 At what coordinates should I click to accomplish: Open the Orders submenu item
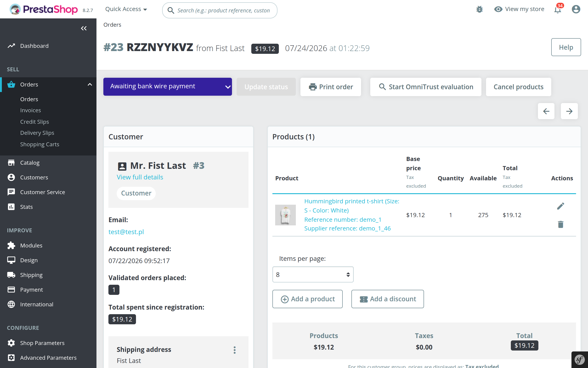pyautogui.click(x=29, y=99)
